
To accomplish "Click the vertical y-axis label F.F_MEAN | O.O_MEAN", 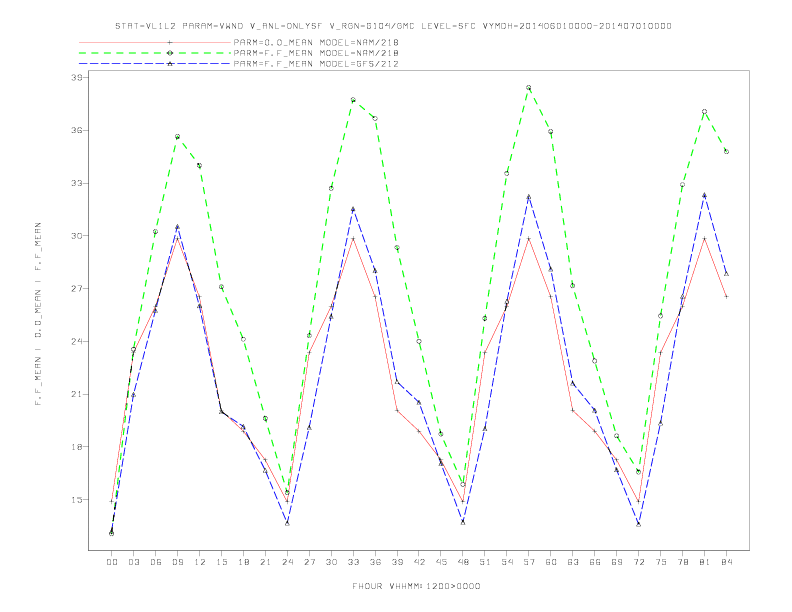I will (x=38, y=314).
